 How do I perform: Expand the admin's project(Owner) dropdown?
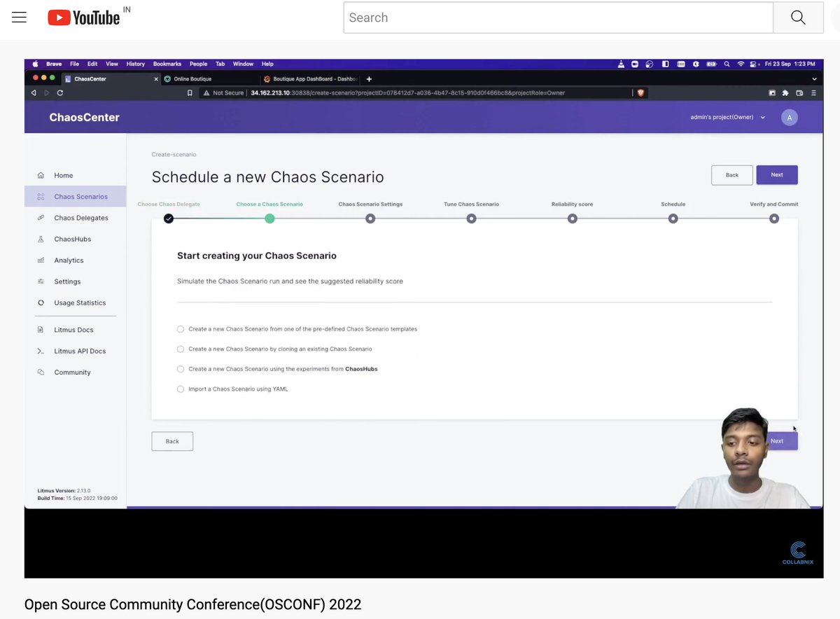point(728,118)
